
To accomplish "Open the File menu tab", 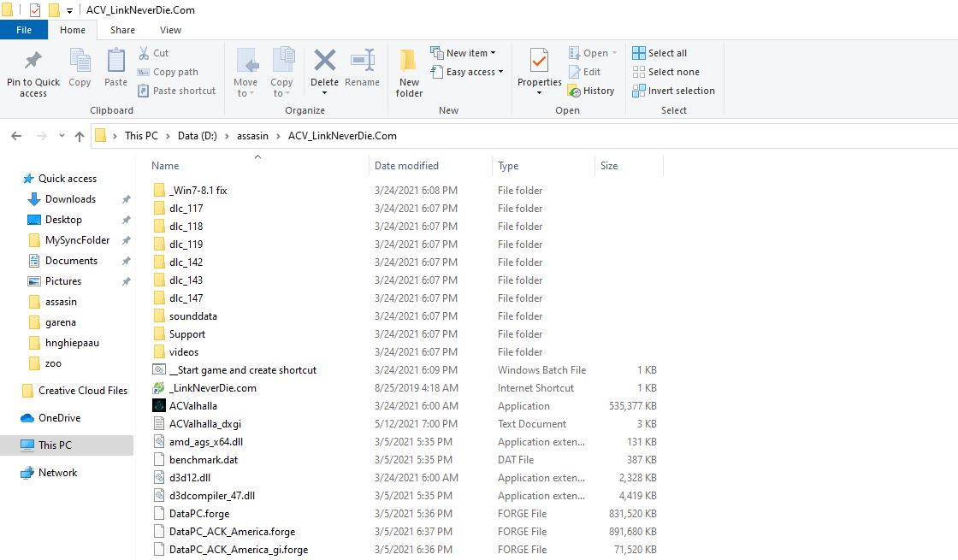I will point(24,30).
